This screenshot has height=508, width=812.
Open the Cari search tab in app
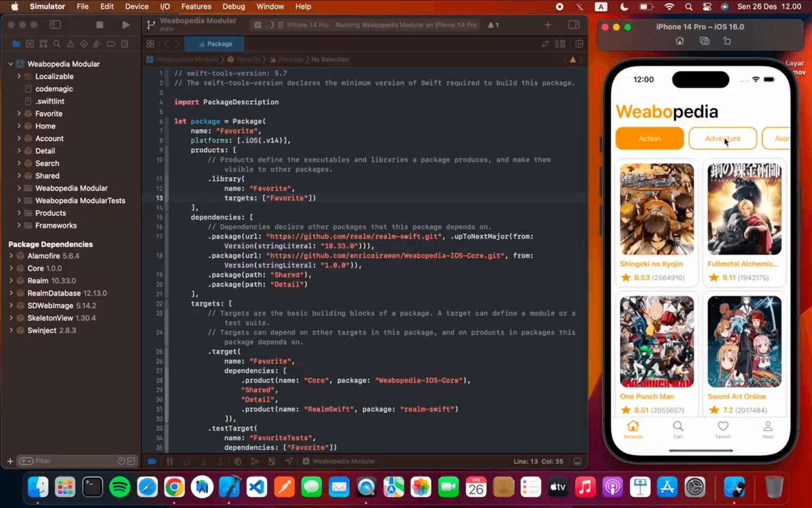(678, 429)
